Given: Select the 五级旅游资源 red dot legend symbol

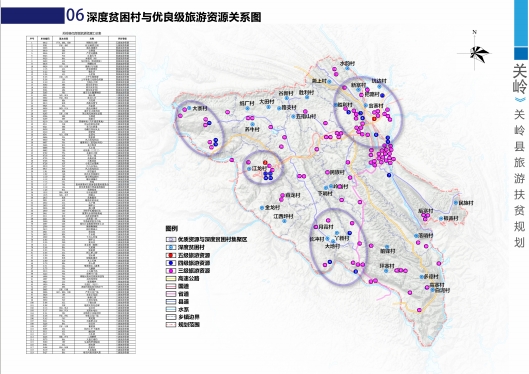Looking at the screenshot, I should pyautogui.click(x=171, y=255).
